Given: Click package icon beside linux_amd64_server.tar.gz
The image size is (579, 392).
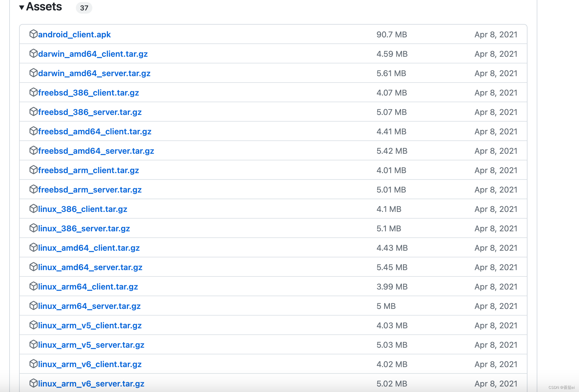Looking at the screenshot, I should 34,267.
